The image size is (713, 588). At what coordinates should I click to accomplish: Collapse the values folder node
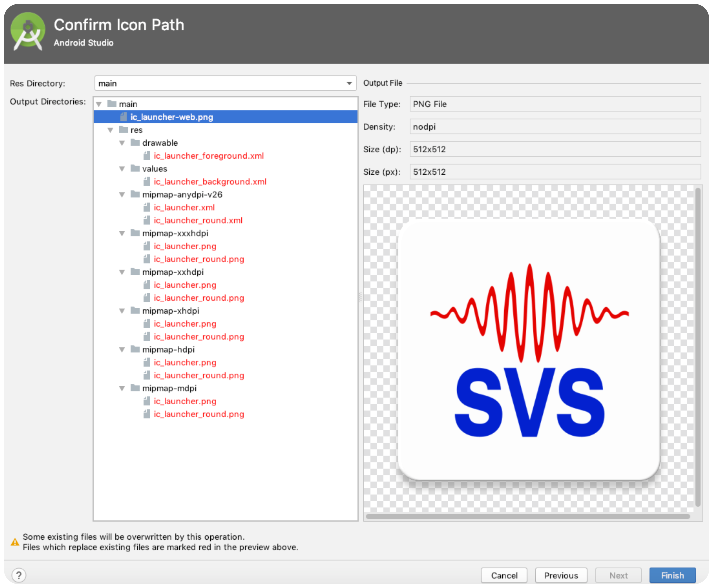click(x=122, y=169)
